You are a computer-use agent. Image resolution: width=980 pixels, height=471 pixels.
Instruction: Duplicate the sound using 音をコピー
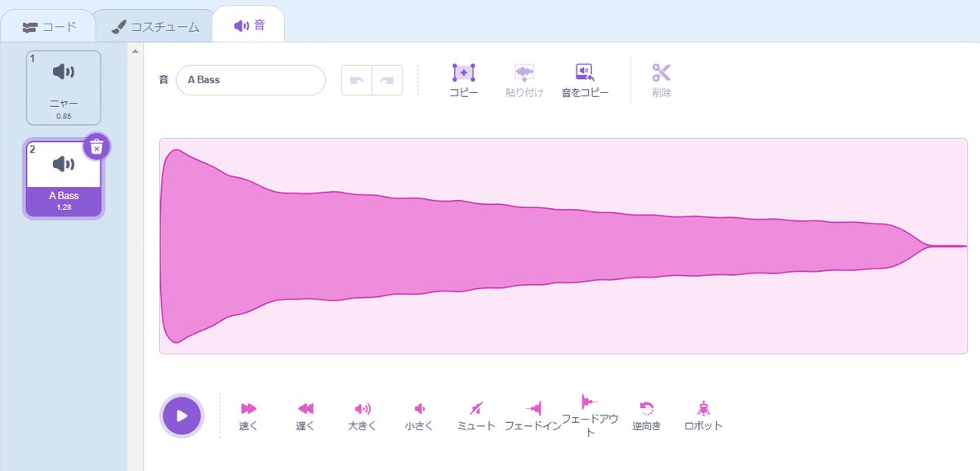583,80
